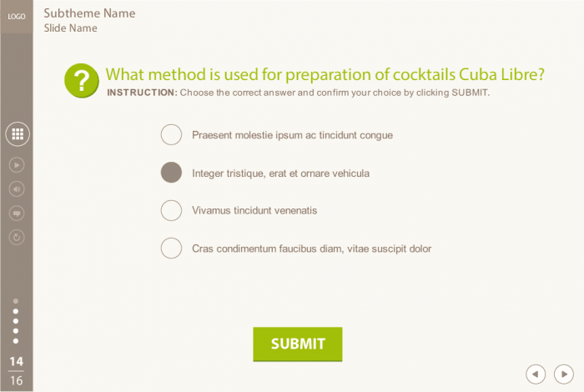The height and width of the screenshot is (392, 584).
Task: Click the 'Subtheme Name' header text
Action: [x=89, y=13]
